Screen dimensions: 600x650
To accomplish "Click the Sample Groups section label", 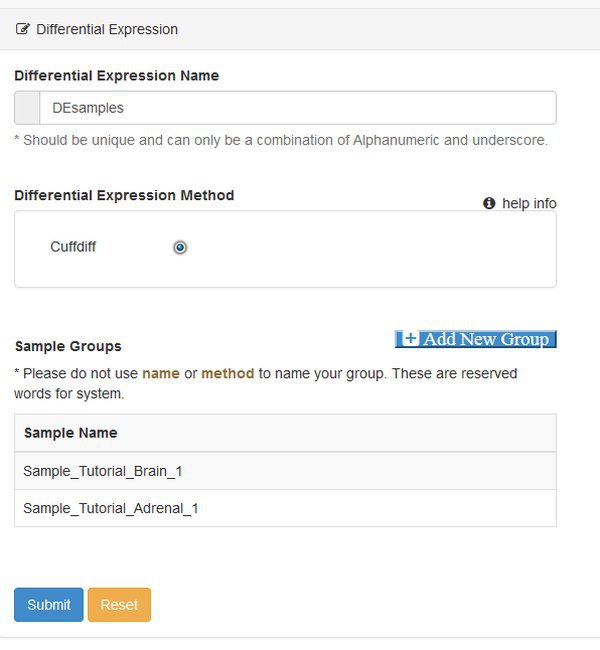I will click(x=68, y=346).
